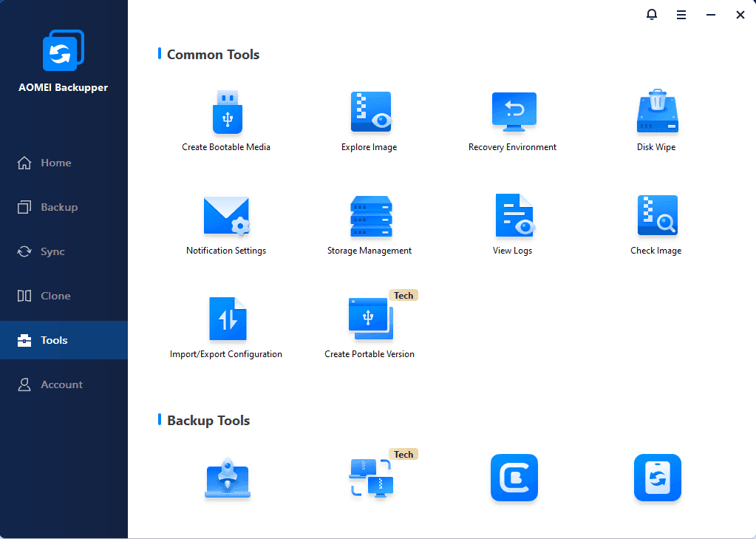Open the View Logs tool icon
The width and height of the screenshot is (756, 539).
[x=514, y=215]
